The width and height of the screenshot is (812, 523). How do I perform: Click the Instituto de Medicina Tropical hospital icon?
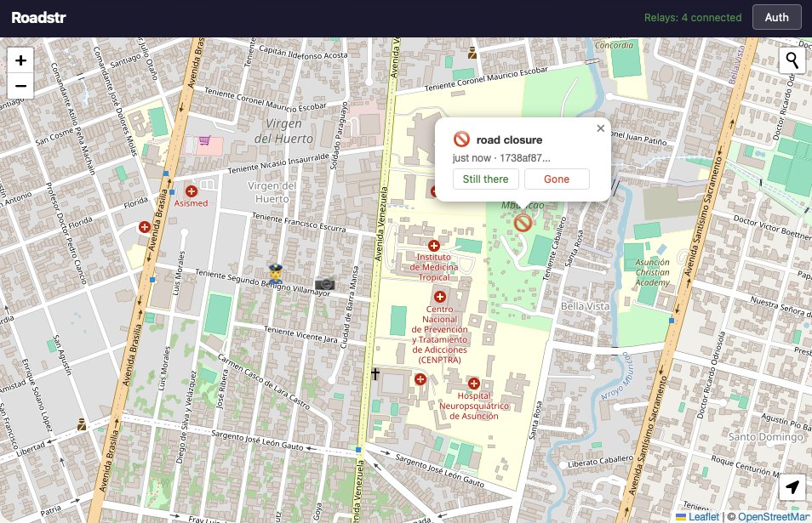coord(433,245)
